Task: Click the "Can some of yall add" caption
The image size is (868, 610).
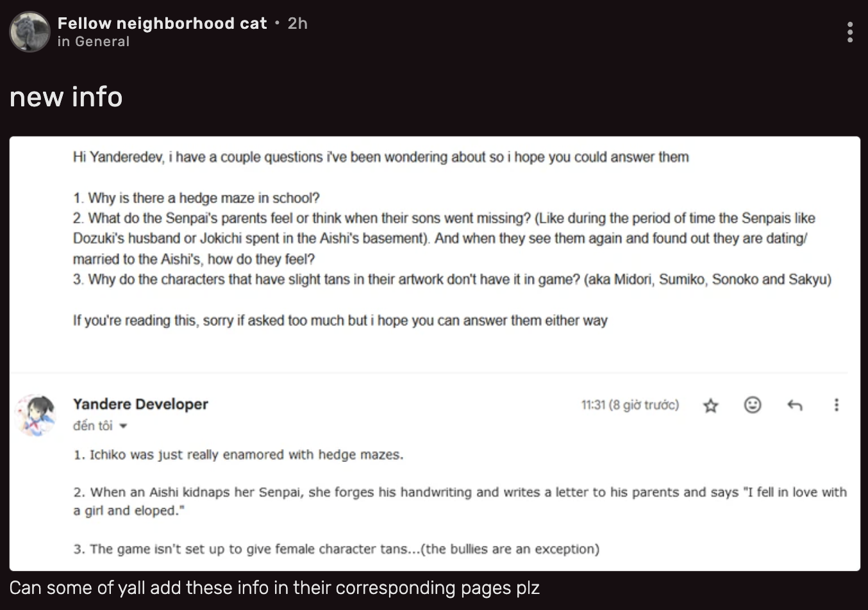Action: [x=274, y=588]
